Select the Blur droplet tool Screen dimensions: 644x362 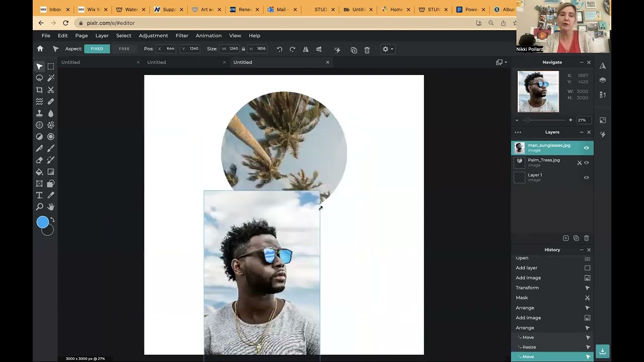pos(51,114)
